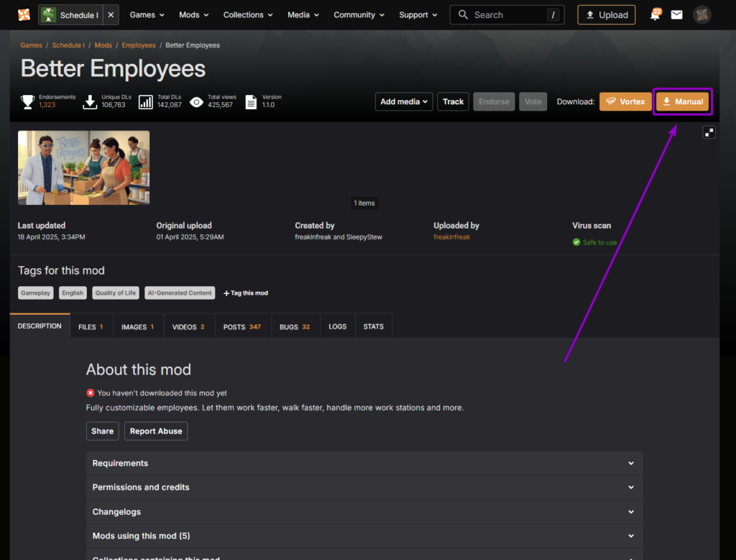Click the Share button
Screen dimensions: 736x560
click(x=102, y=431)
